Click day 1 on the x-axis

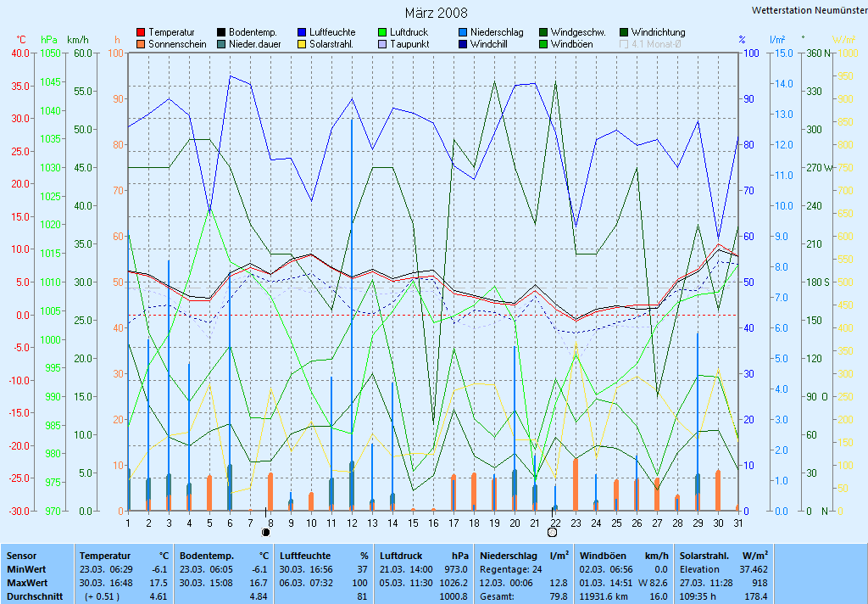click(128, 523)
